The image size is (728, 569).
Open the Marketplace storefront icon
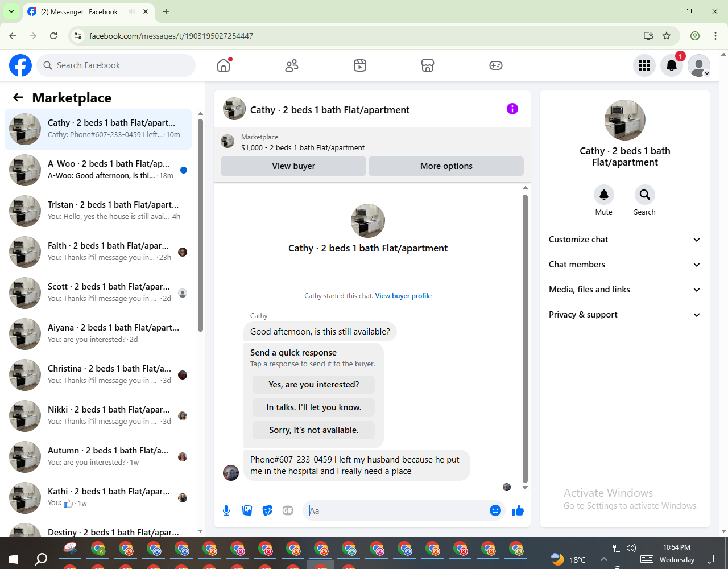point(428,65)
